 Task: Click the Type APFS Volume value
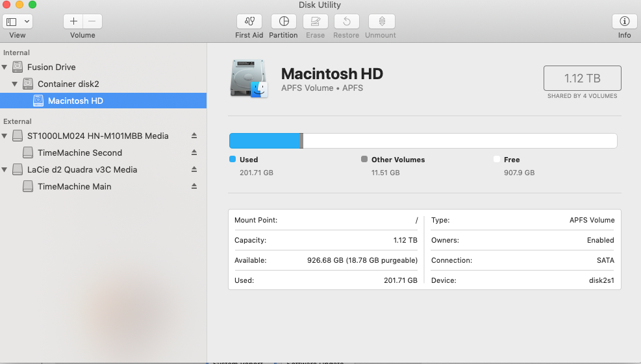click(x=592, y=220)
